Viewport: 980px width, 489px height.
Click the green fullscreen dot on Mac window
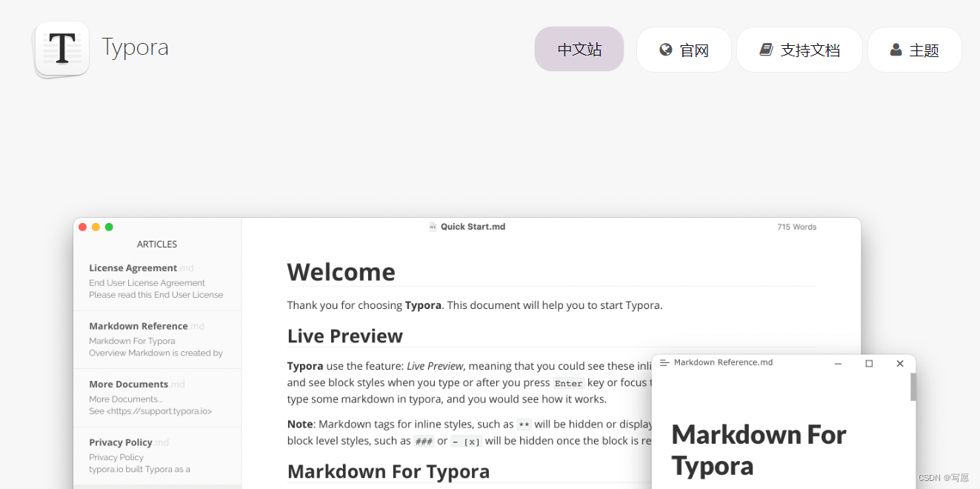pyautogui.click(x=109, y=227)
